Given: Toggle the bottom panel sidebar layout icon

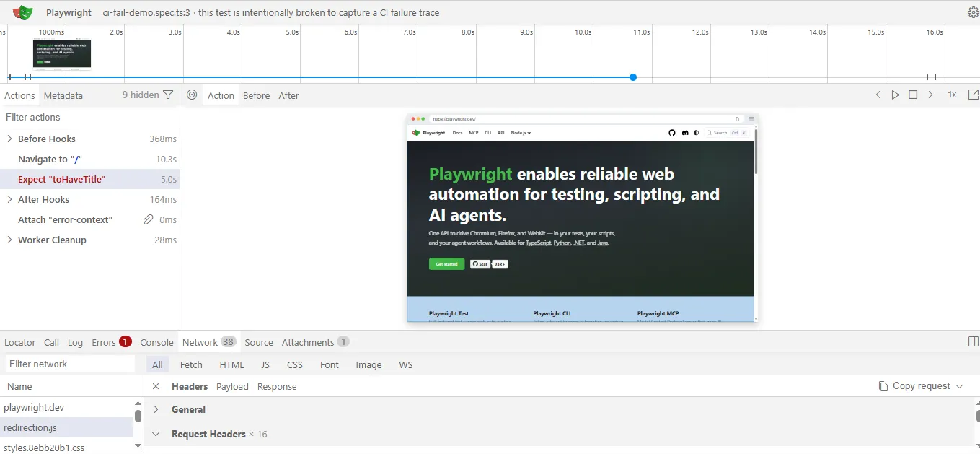Looking at the screenshot, I should point(973,341).
